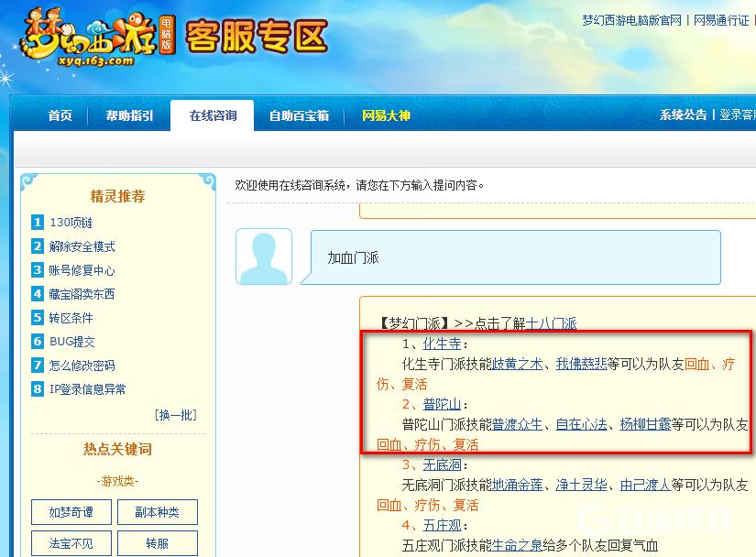The height and width of the screenshot is (557, 756).
Task: Open the 网易大神 tab
Action: 386,115
